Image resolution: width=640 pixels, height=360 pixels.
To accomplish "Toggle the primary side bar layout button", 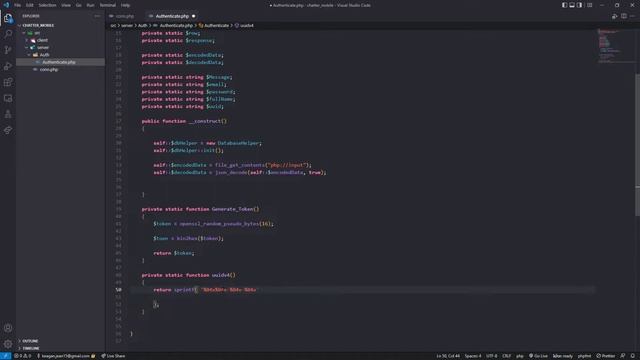I will click(x=564, y=5).
